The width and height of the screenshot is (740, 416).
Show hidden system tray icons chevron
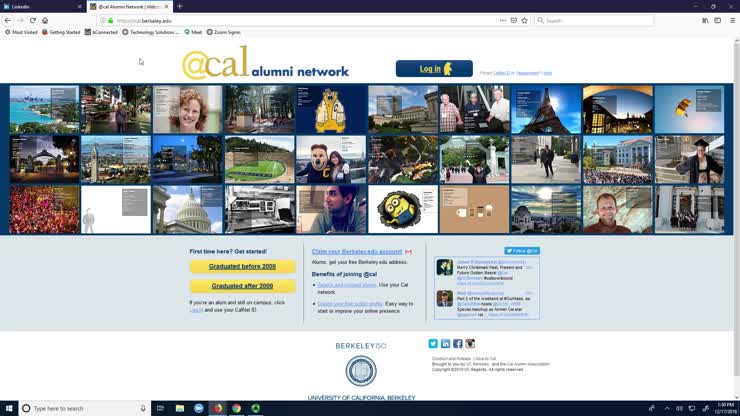click(x=667, y=408)
